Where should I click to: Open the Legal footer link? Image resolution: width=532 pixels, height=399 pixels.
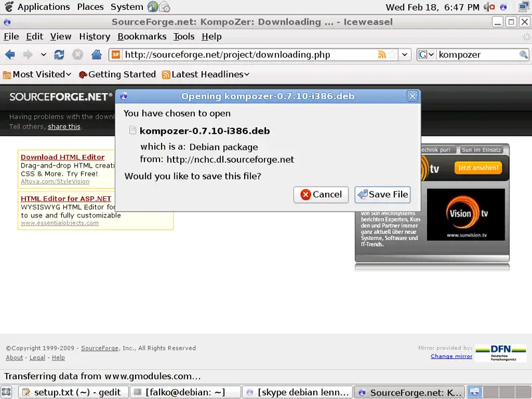[x=37, y=357]
